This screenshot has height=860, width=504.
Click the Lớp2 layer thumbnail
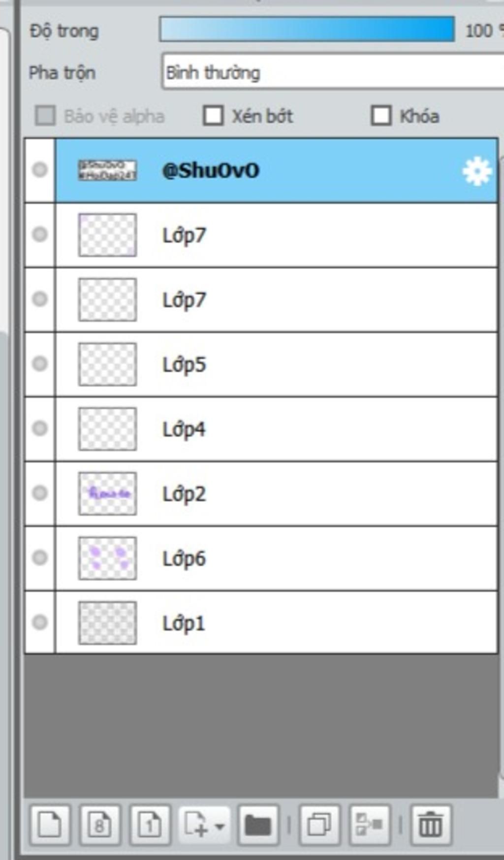[107, 494]
